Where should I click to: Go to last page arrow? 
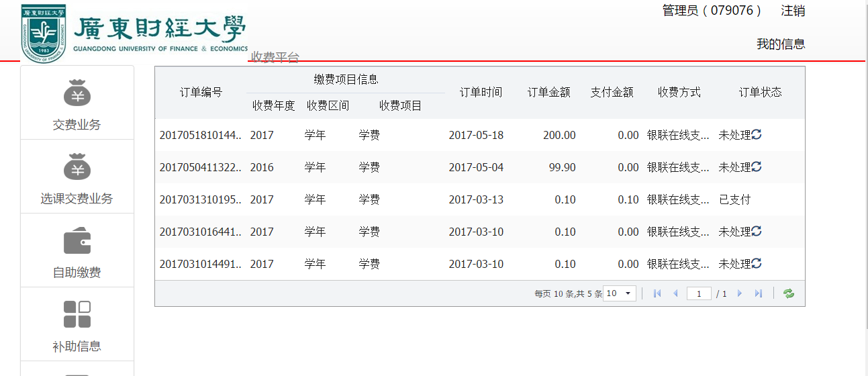pos(759,293)
